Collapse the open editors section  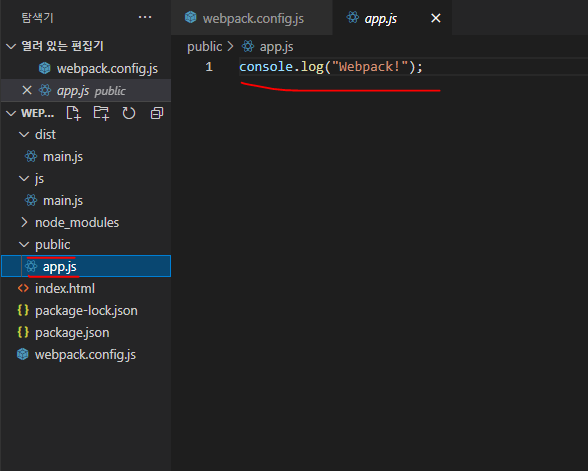pyautogui.click(x=11, y=46)
